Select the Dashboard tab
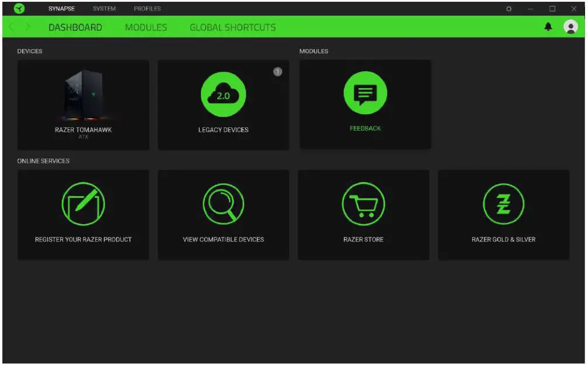The height and width of the screenshot is (367, 588). coord(75,27)
